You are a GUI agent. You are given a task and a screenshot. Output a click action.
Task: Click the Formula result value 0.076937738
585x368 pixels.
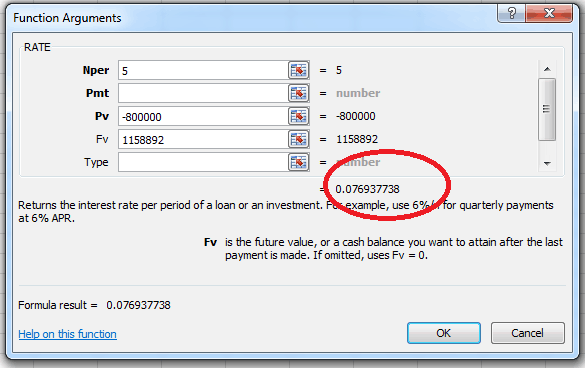(x=138, y=305)
